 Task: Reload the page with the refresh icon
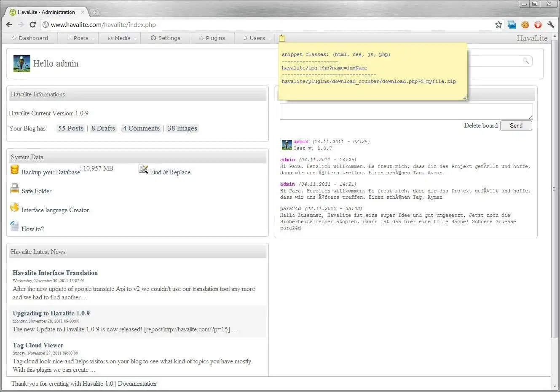tap(32, 25)
